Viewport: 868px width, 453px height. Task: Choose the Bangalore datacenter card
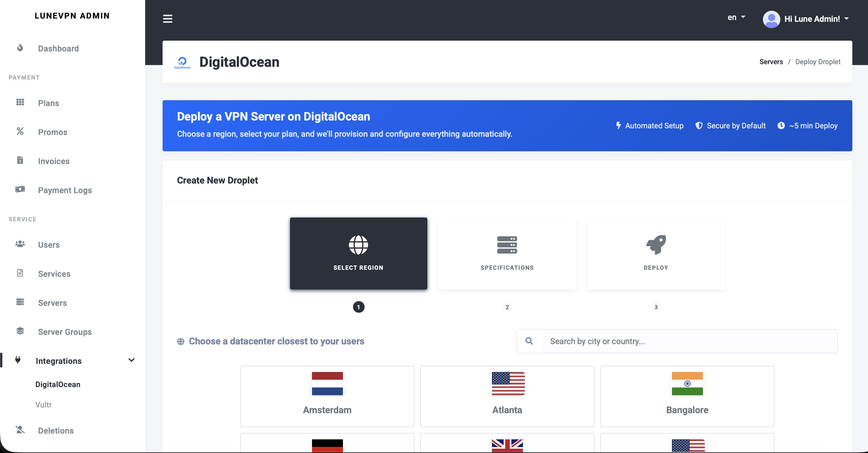687,396
